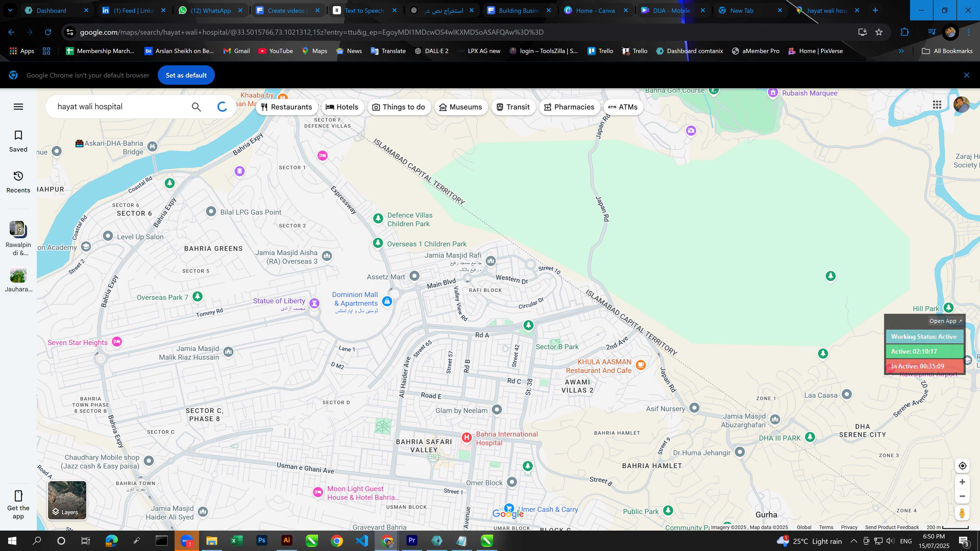Click the Umer Cash & Carry pin
The image size is (980, 551).
click(509, 508)
